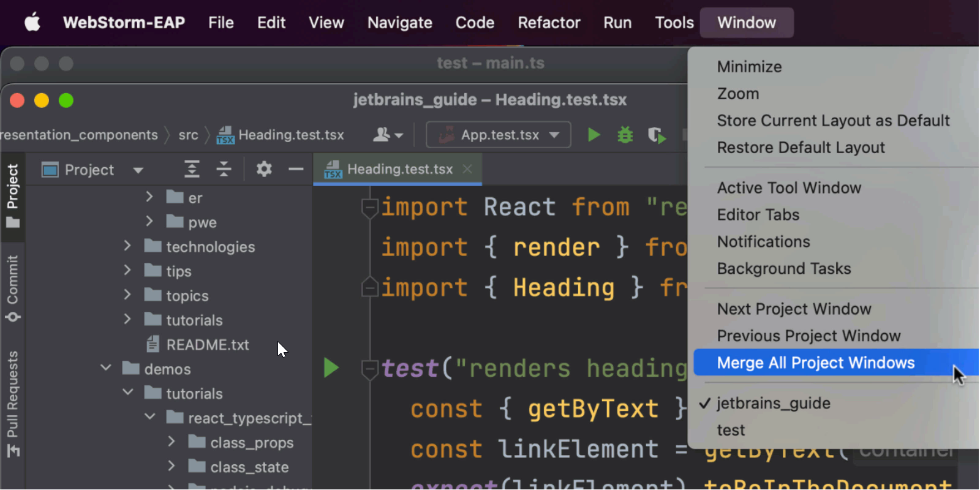Toggle fold marker on Heading import line
The width and height of the screenshot is (980, 490).
coord(369,287)
